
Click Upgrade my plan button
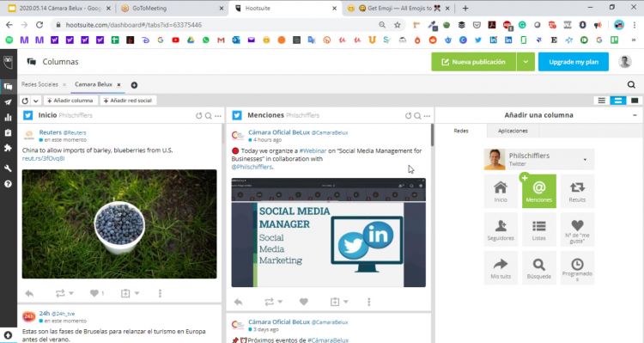574,62
